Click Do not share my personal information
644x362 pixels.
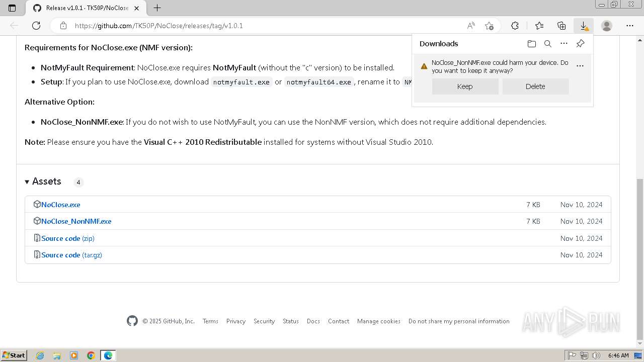pos(459,321)
